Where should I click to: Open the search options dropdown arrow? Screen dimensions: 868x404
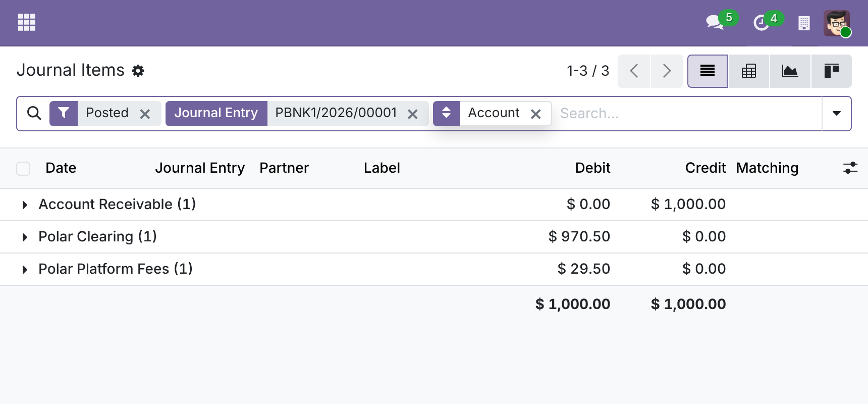click(836, 113)
